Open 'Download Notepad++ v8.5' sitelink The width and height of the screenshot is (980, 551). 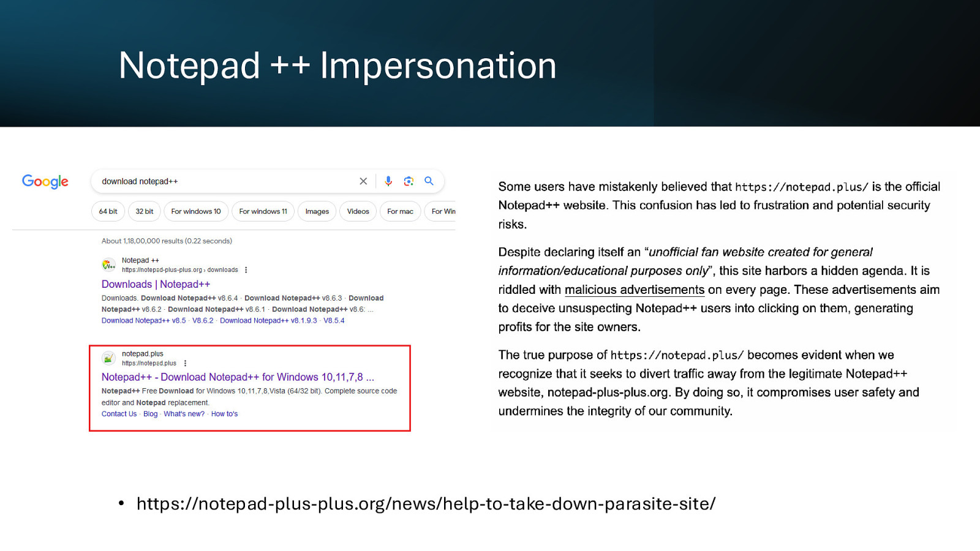point(143,321)
